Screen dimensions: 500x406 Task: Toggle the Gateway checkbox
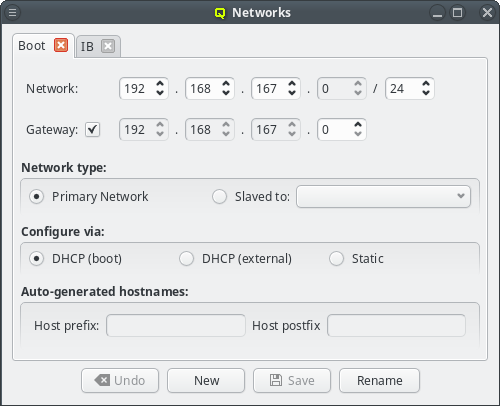92,129
